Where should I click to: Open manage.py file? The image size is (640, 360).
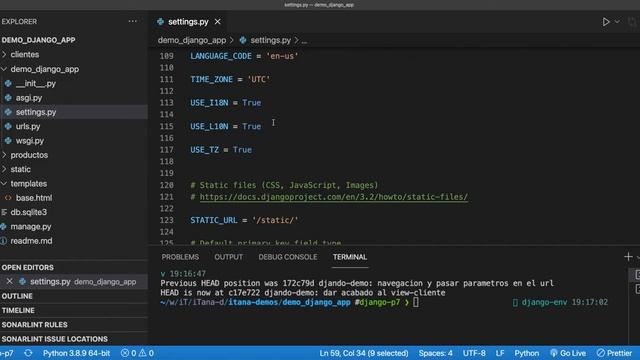(x=31, y=226)
